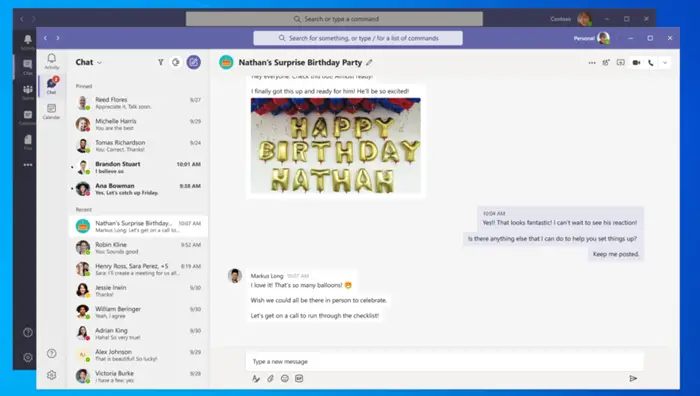Open Victoria Burke chat
700x396 pixels.
click(x=138, y=376)
